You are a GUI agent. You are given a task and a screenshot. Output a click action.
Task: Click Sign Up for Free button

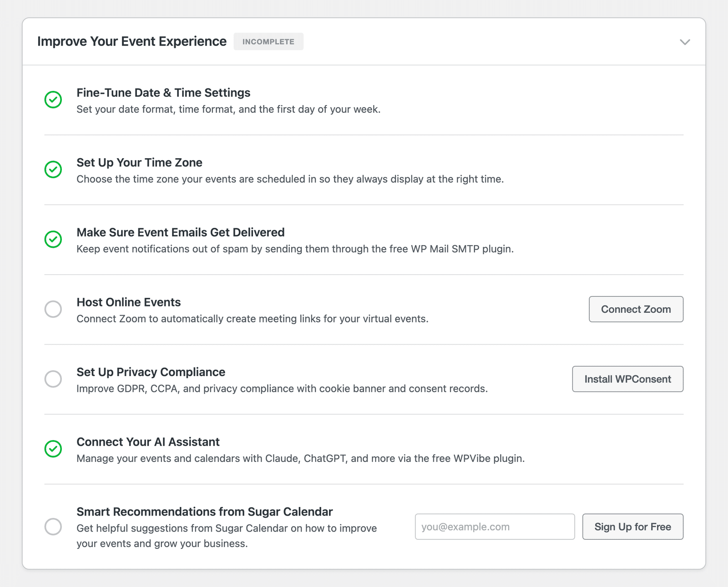coord(633,527)
